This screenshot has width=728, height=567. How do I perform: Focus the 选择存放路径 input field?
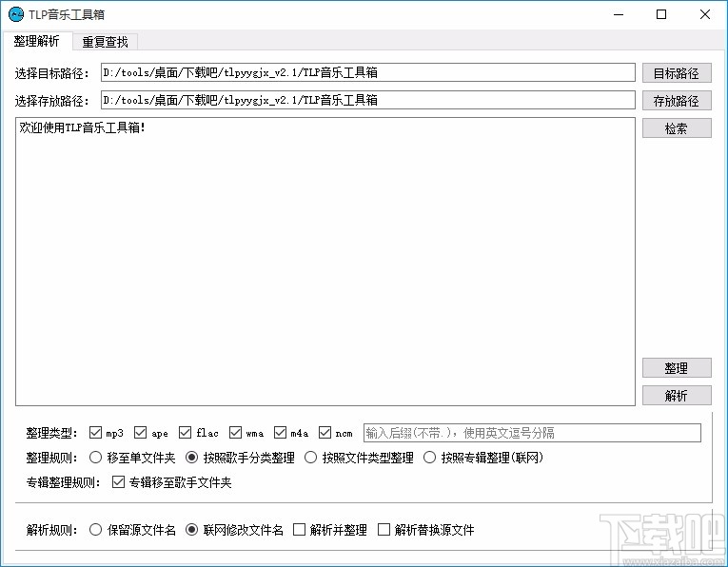367,100
